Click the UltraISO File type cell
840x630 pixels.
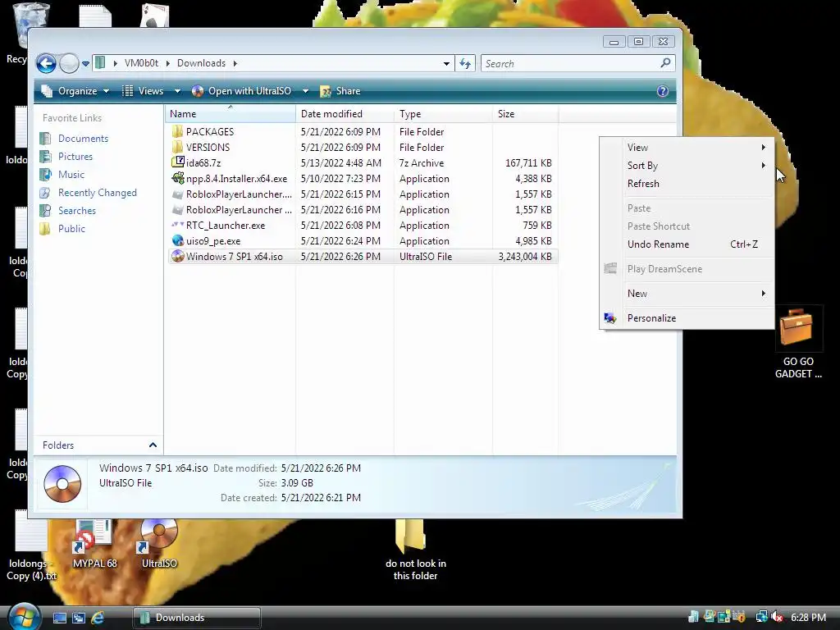(426, 257)
